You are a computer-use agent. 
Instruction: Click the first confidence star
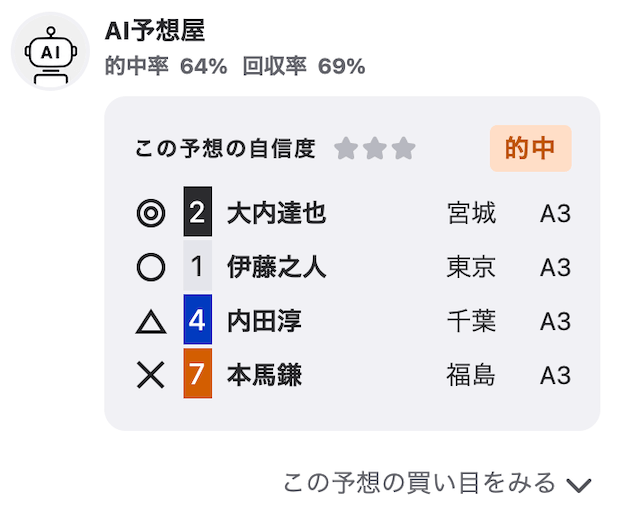point(346,148)
